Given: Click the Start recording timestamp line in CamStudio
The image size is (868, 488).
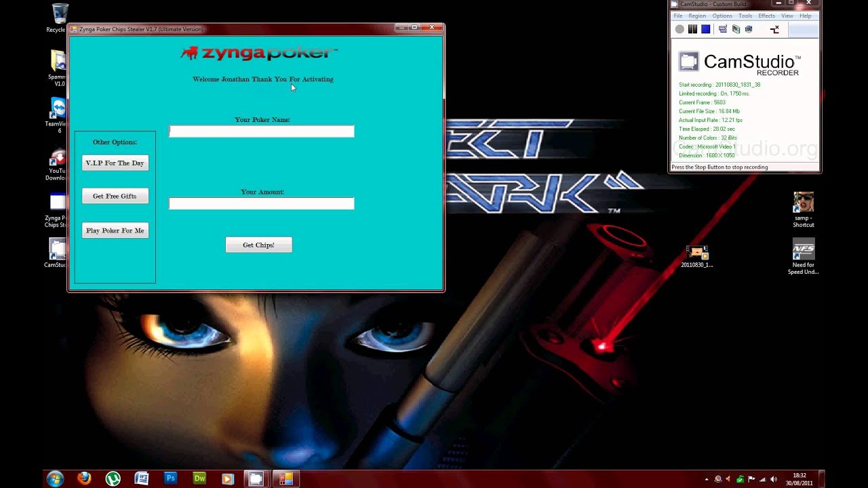Looking at the screenshot, I should 719,85.
